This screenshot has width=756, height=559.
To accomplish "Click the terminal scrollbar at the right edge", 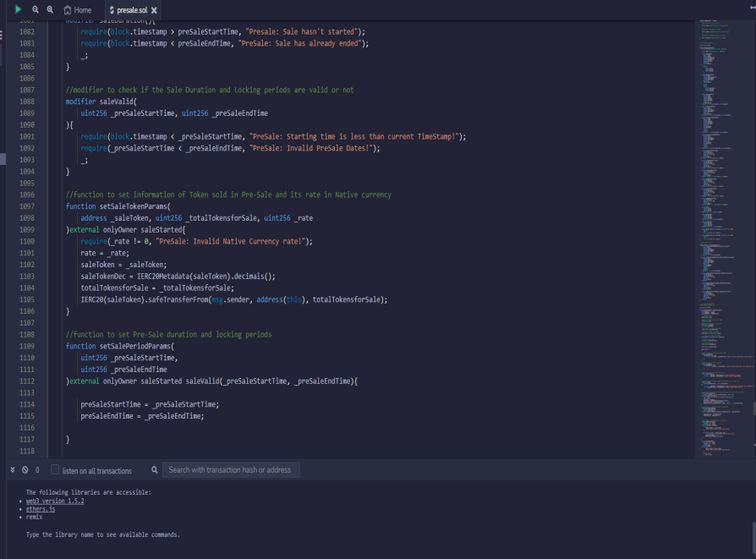I will pyautogui.click(x=753, y=534).
